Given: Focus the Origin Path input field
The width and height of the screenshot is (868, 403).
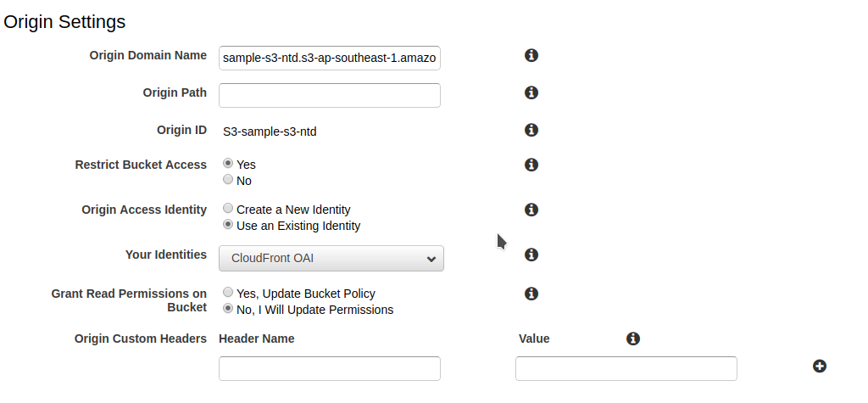Looking at the screenshot, I should pyautogui.click(x=329, y=95).
